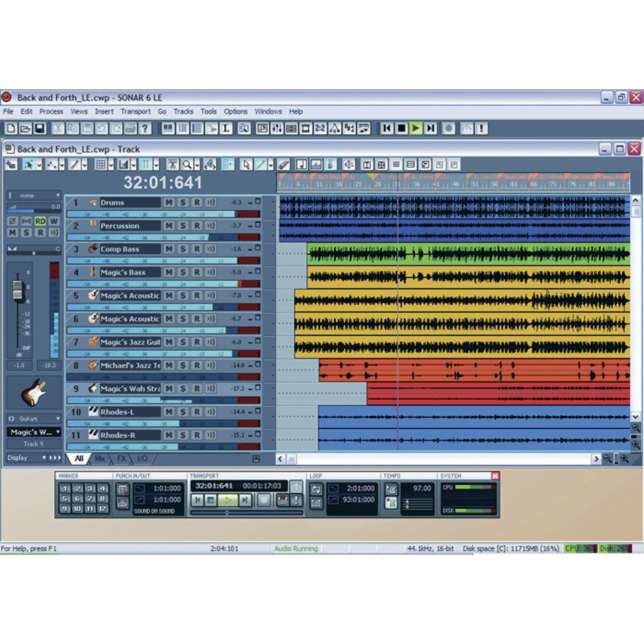Click marker button 12 in the Marker panel
Image resolution: width=644 pixels, height=644 pixels.
[103, 509]
